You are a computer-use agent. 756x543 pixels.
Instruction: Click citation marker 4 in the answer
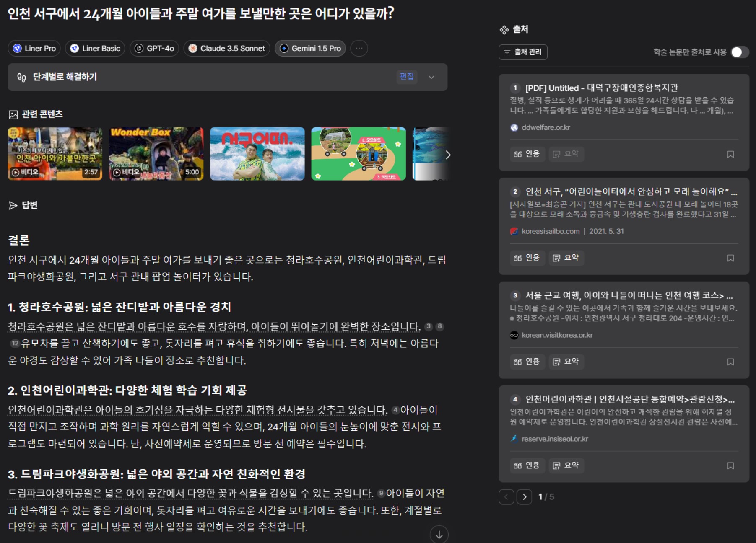(395, 410)
